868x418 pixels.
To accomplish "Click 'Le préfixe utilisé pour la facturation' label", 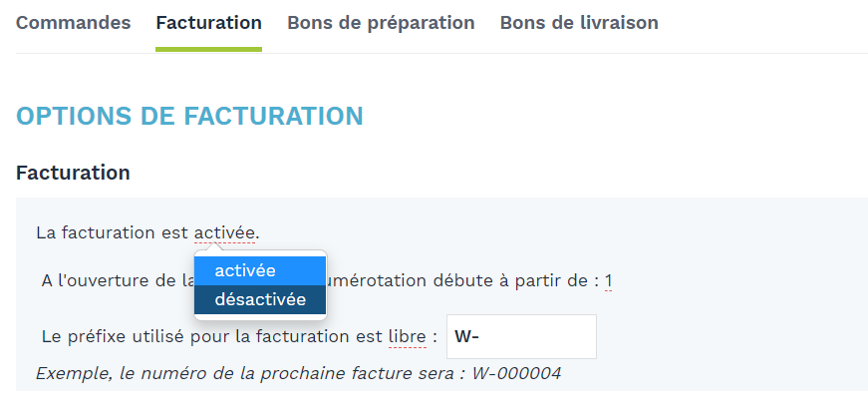I will pos(212,336).
